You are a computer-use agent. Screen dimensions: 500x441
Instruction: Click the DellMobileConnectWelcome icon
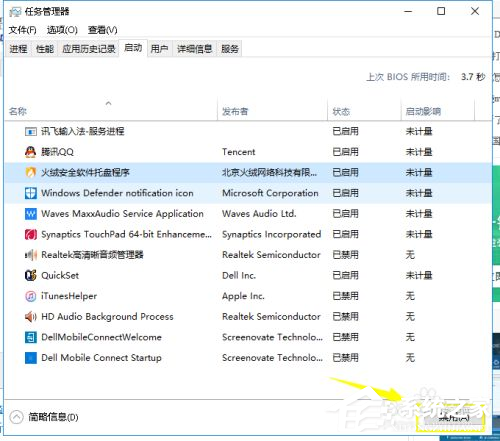pos(31,337)
